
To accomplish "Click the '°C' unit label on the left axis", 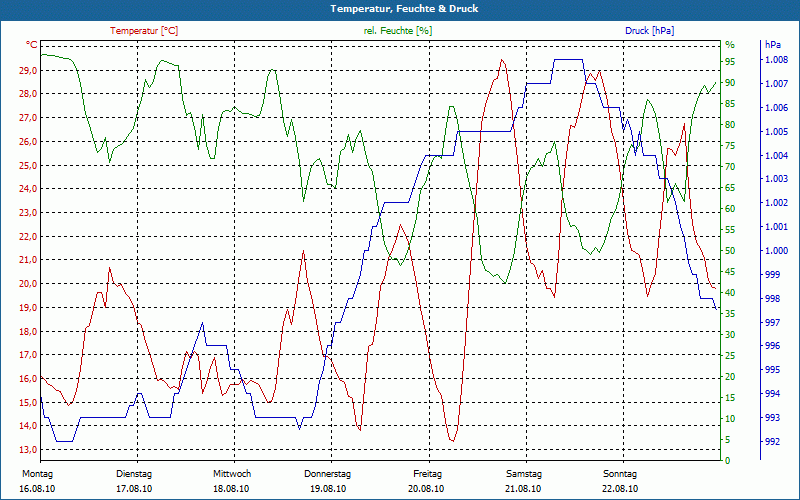I will pos(32,45).
